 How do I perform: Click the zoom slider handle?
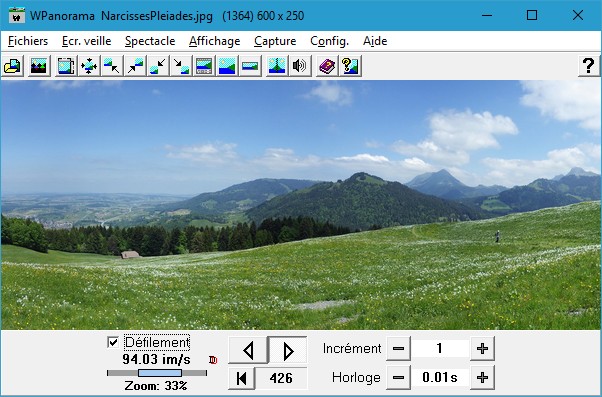pos(160,373)
